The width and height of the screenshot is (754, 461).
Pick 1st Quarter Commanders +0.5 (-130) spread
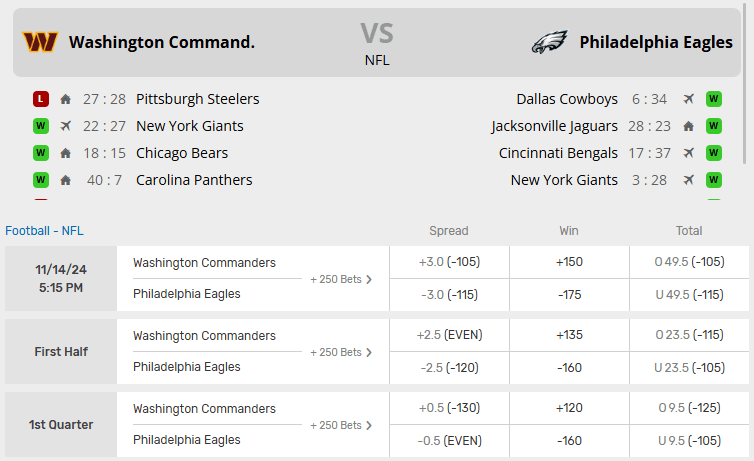point(448,408)
